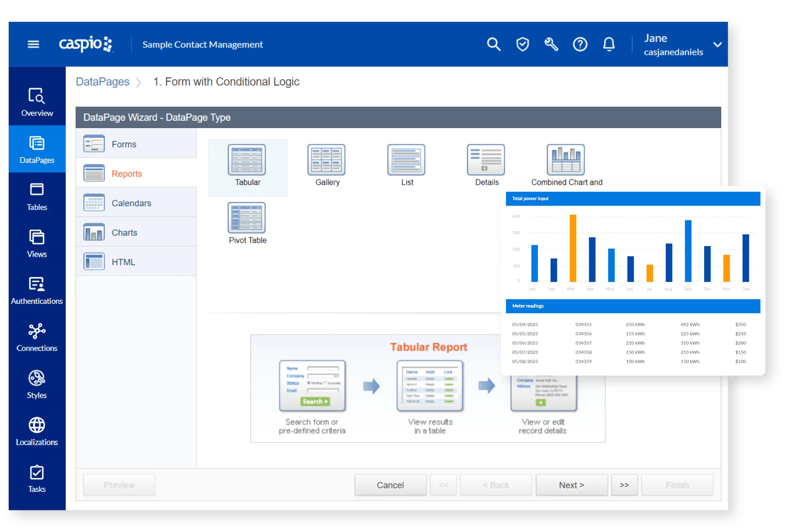The height and width of the screenshot is (532, 790).
Task: Click the Preview button
Action: click(119, 485)
